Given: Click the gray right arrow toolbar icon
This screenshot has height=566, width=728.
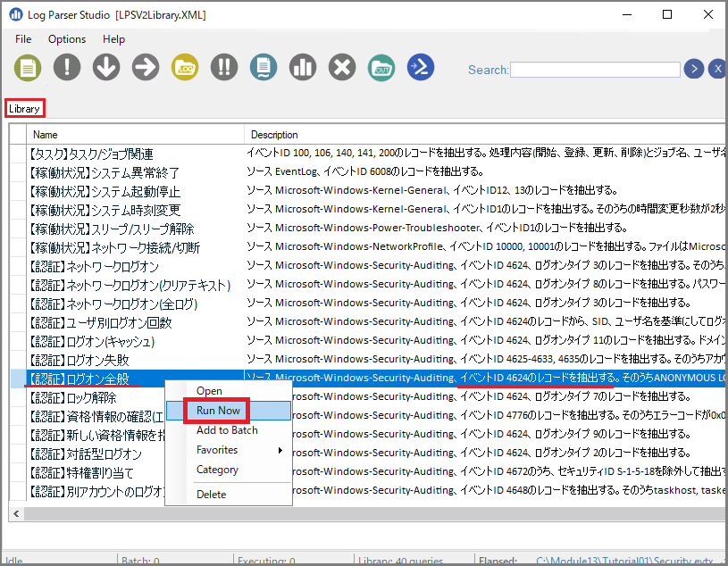Looking at the screenshot, I should click(146, 68).
